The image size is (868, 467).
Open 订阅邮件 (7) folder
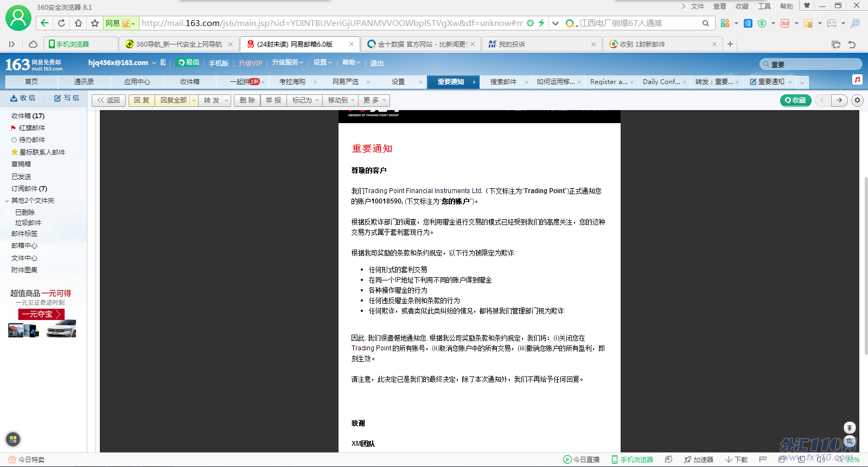point(29,189)
